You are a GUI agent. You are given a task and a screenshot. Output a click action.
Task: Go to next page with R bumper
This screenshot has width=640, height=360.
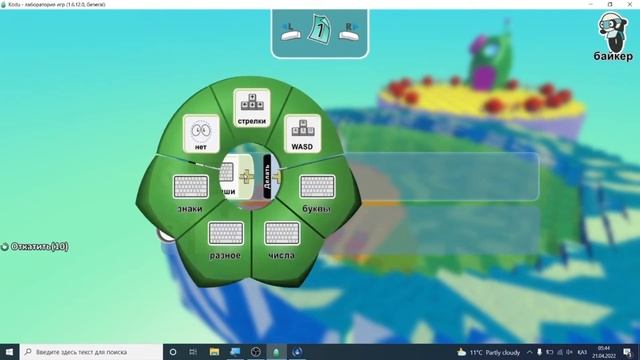[x=349, y=32]
